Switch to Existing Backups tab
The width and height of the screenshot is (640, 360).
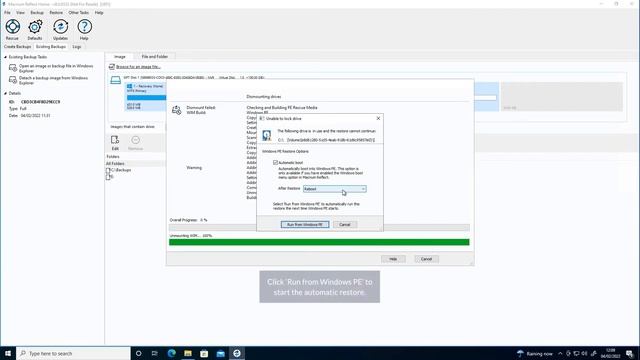click(x=51, y=47)
